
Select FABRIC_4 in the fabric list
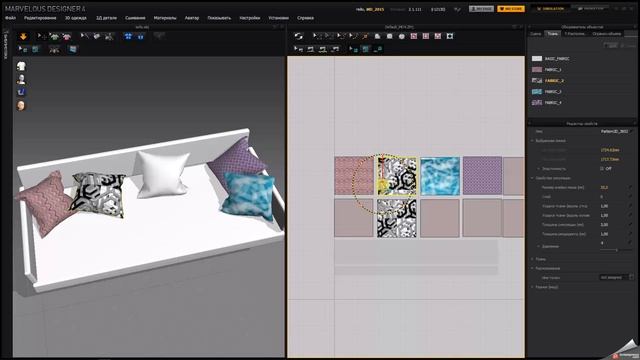click(553, 103)
